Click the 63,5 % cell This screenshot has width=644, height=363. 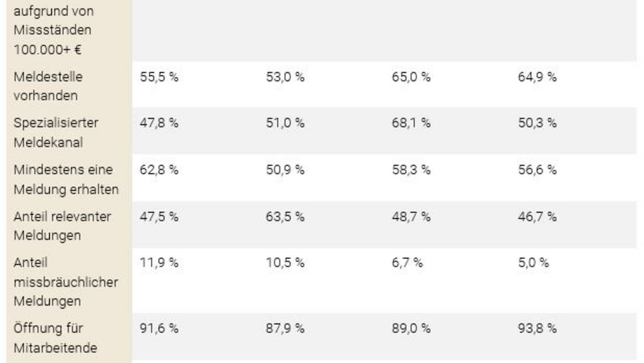point(285,217)
